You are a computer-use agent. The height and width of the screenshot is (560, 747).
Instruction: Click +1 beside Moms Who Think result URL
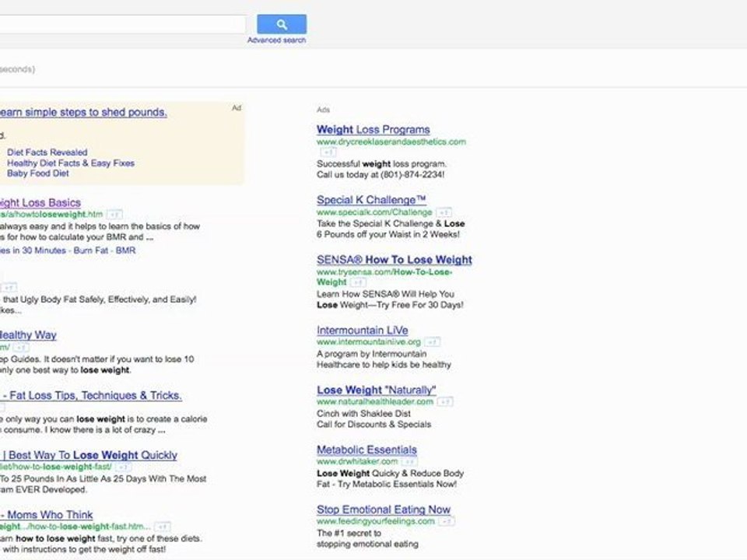click(163, 527)
